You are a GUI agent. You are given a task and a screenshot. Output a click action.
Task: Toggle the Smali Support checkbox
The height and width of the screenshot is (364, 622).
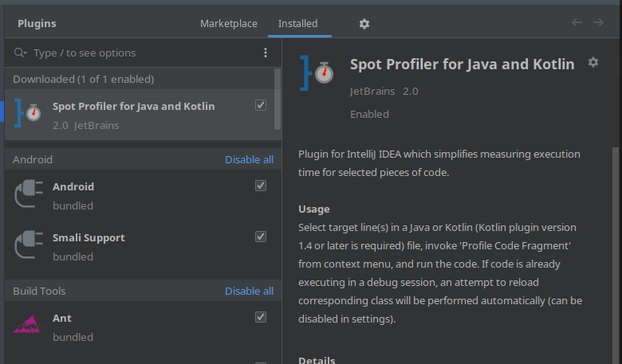(x=261, y=237)
